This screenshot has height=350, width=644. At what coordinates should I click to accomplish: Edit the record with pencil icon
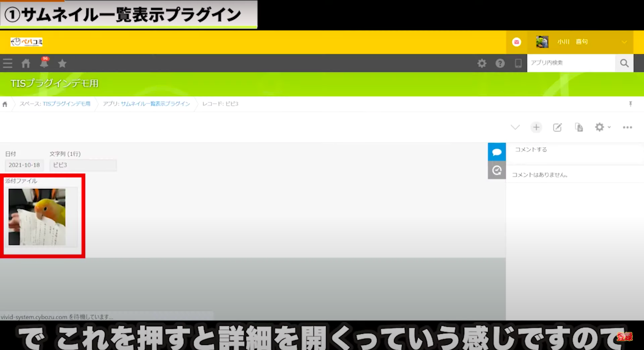557,128
